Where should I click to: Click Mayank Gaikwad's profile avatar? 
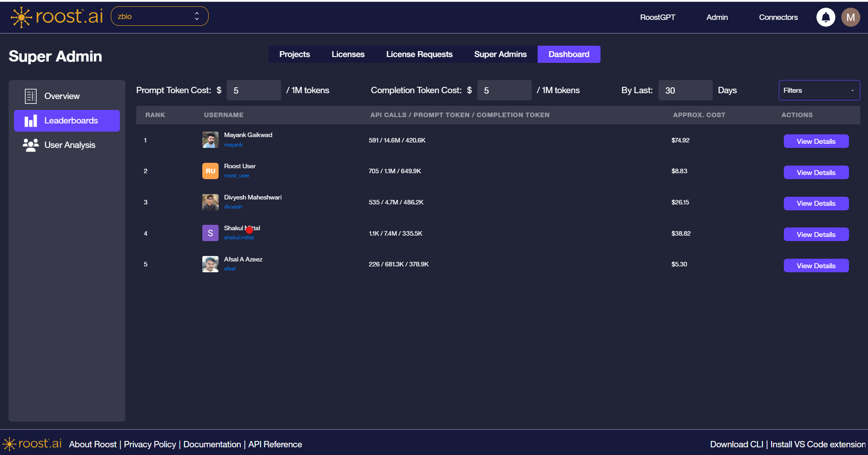tap(210, 140)
